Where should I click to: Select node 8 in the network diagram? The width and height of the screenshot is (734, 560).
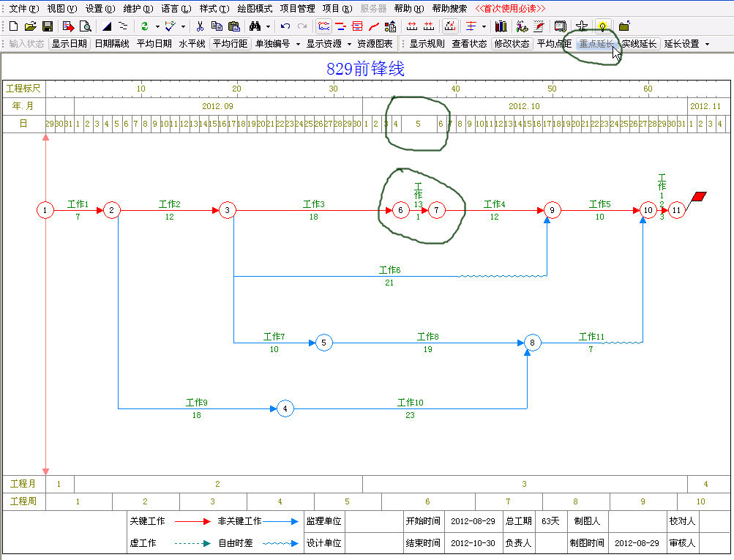click(532, 343)
